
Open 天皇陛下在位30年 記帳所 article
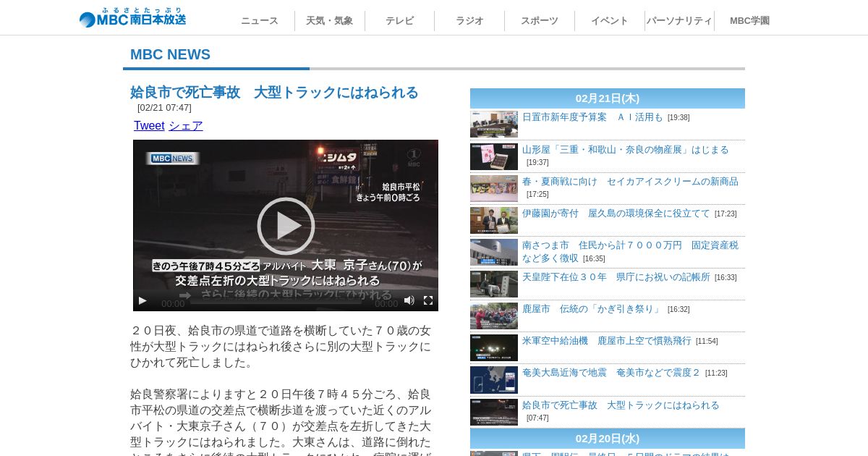[x=616, y=277]
